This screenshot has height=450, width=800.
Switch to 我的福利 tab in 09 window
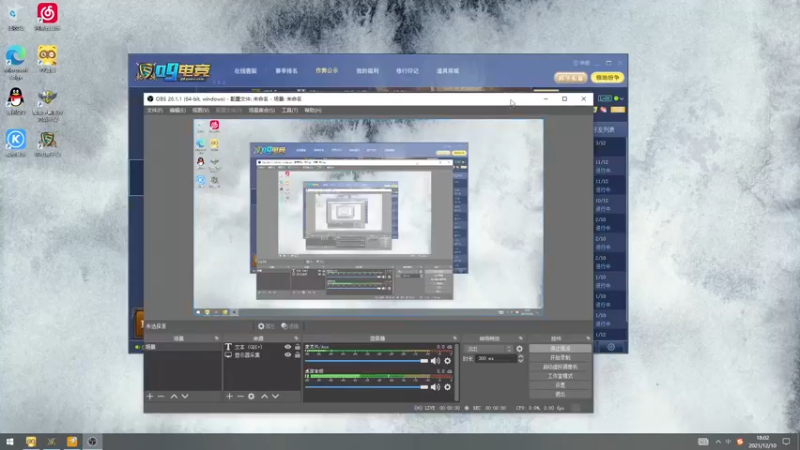pos(367,71)
